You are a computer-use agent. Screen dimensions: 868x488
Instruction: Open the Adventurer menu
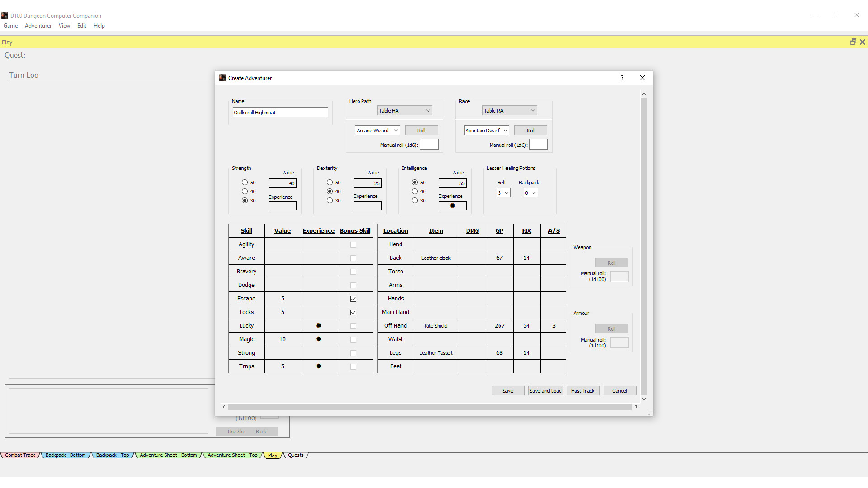38,26
